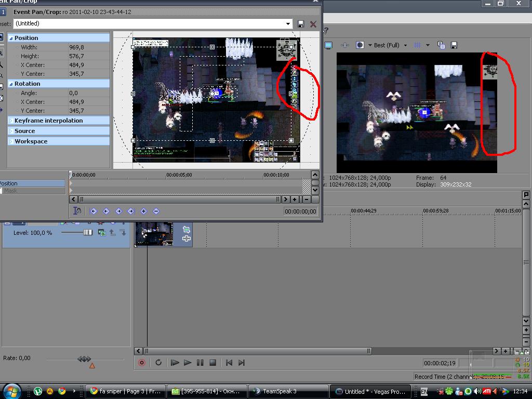Go to end of project
Viewport: 532px width, 399px height.
point(242,363)
